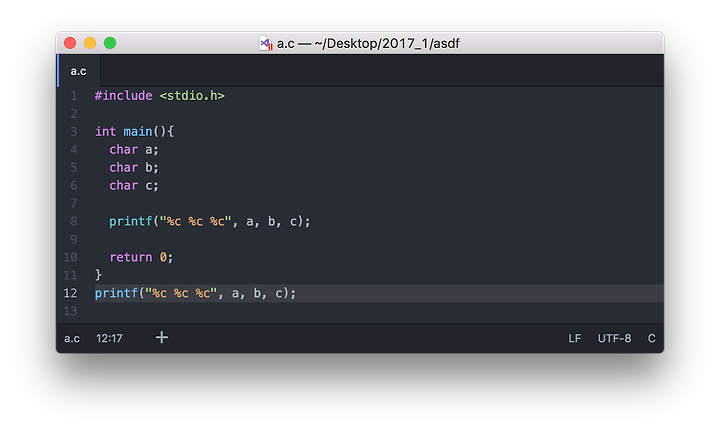720x433 pixels.
Task: Click line number 1 in gutter
Action: pyautogui.click(x=73, y=96)
